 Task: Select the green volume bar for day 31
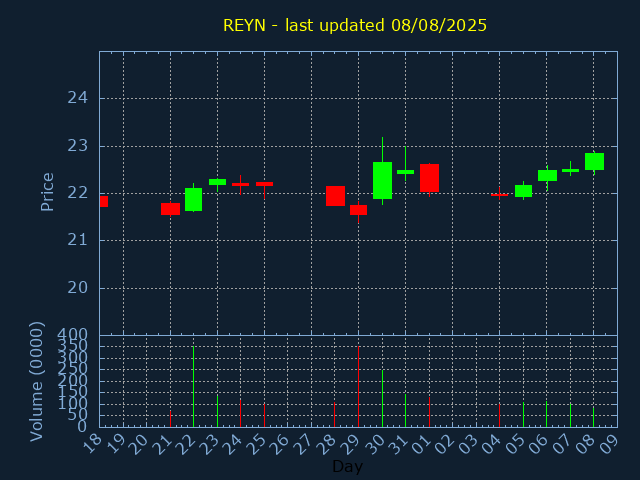click(x=405, y=411)
